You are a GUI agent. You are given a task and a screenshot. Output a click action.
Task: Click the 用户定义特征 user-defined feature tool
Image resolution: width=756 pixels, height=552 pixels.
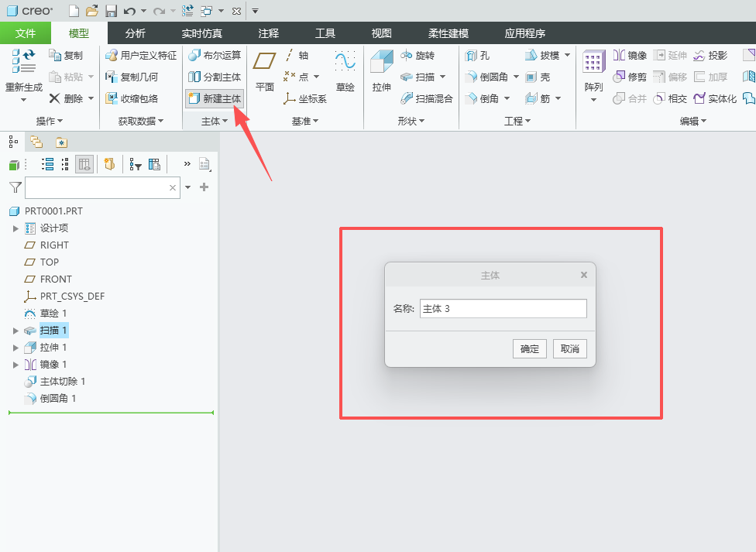click(141, 56)
